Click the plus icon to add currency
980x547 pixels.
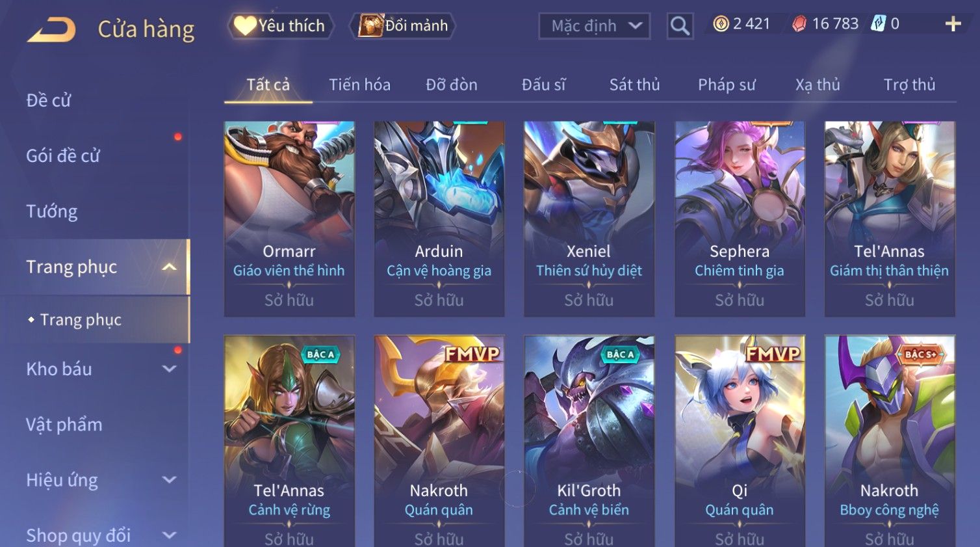pyautogui.click(x=953, y=25)
